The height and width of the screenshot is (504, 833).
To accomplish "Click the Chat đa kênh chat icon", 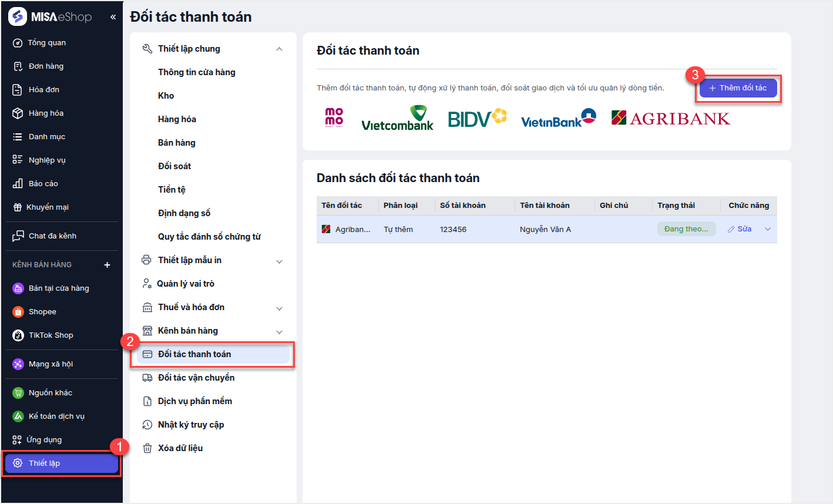I will pyautogui.click(x=18, y=236).
